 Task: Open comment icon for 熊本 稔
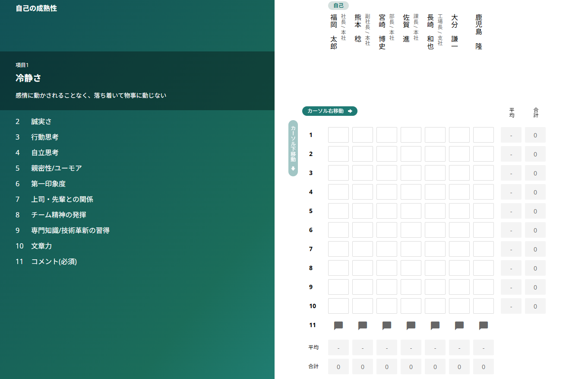(363, 325)
